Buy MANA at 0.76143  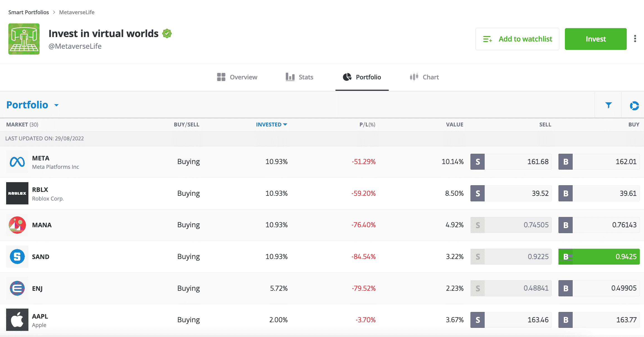599,225
